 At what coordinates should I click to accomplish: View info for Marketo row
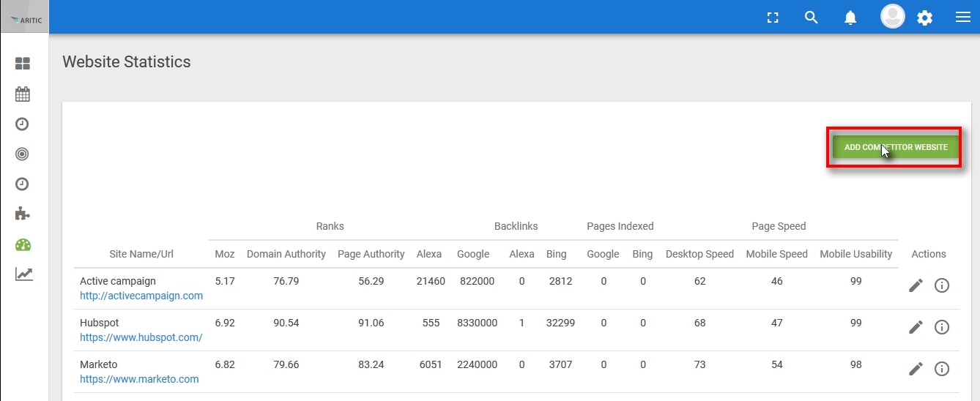tap(942, 369)
